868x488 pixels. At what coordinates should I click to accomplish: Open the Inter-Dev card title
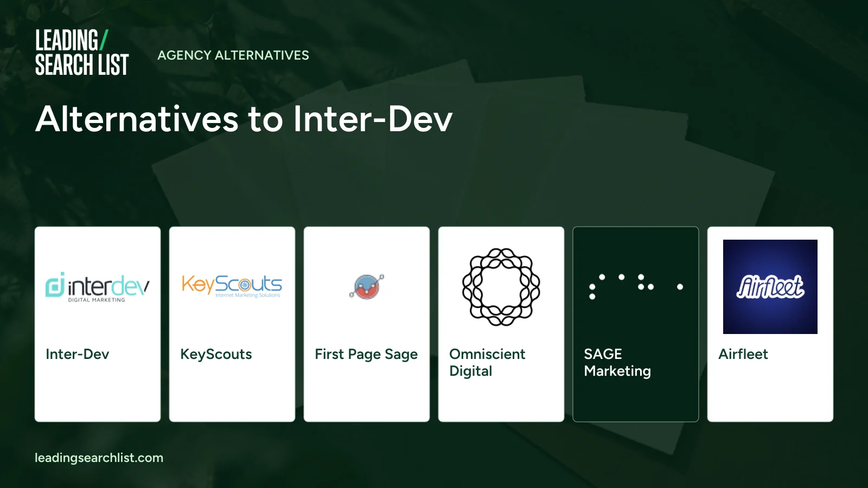pos(78,354)
